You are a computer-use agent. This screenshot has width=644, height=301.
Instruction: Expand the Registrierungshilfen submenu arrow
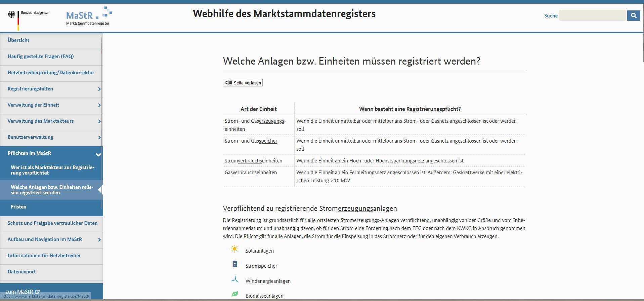(99, 89)
